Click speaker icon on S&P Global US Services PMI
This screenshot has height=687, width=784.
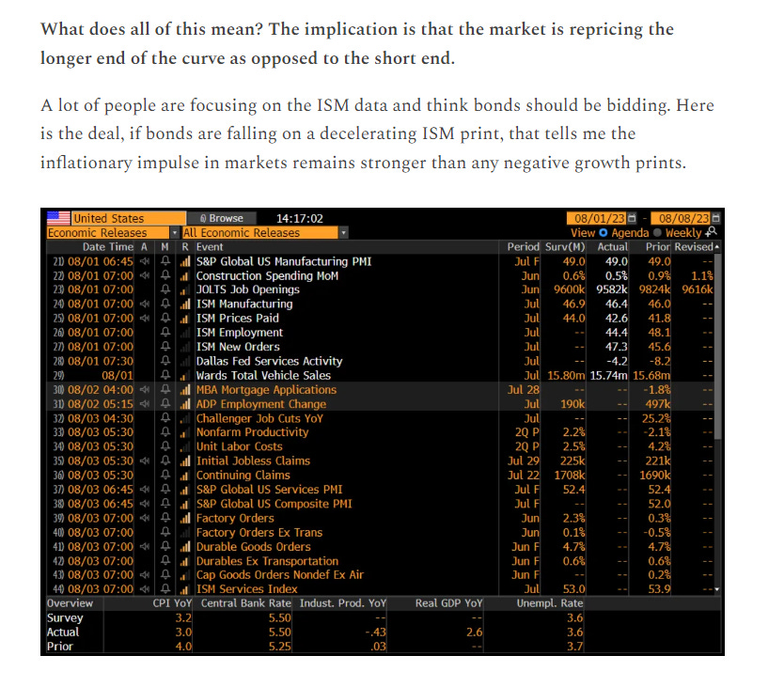pos(145,490)
